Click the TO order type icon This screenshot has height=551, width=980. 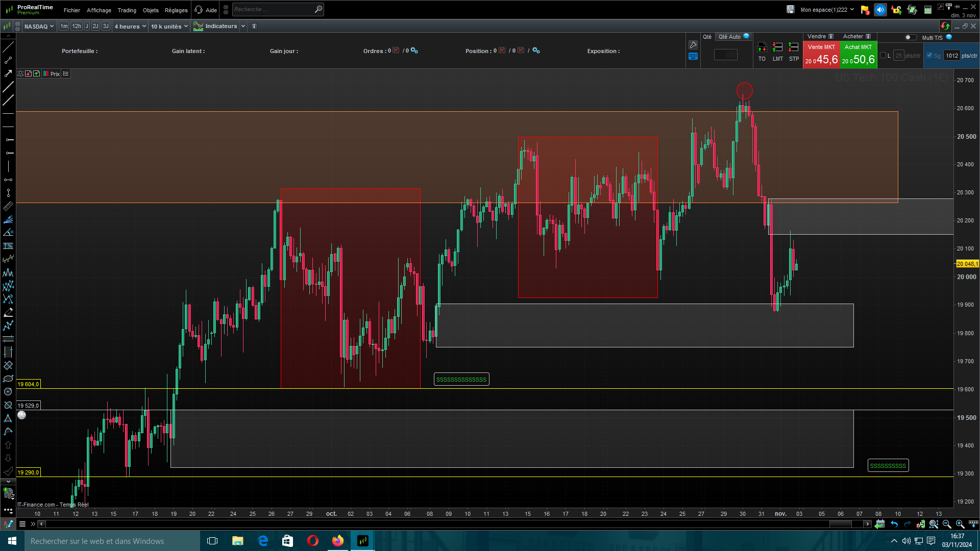[762, 48]
